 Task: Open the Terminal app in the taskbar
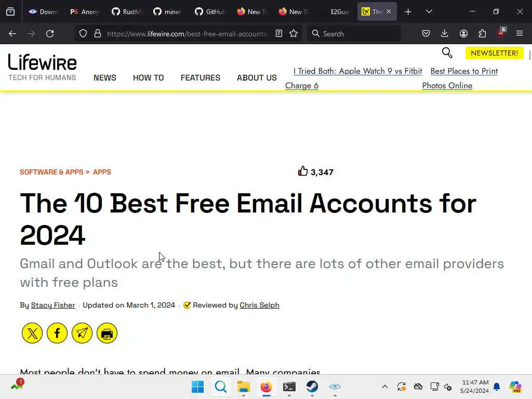pos(289,387)
